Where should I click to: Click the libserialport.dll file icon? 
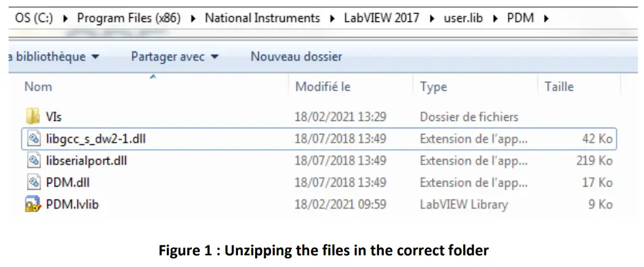point(34,161)
